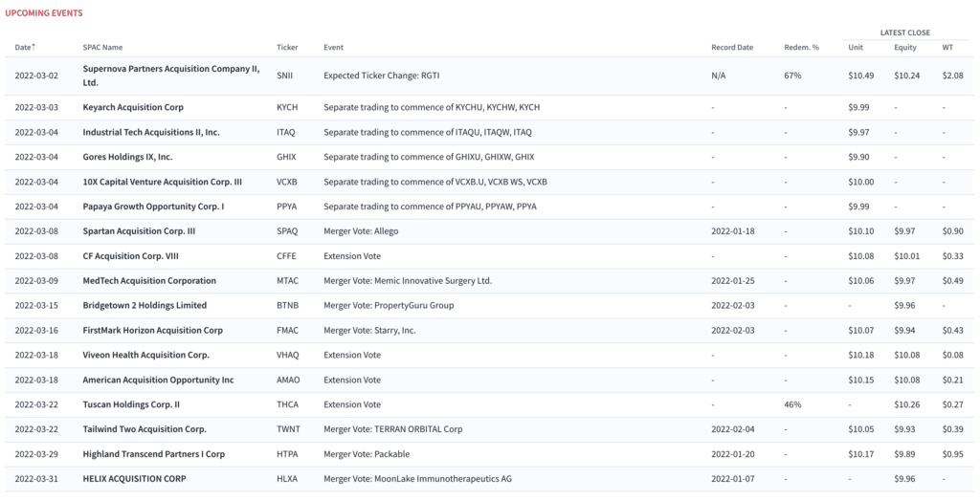
Task: Click record date 2022-02-04
Action: [x=732, y=429]
